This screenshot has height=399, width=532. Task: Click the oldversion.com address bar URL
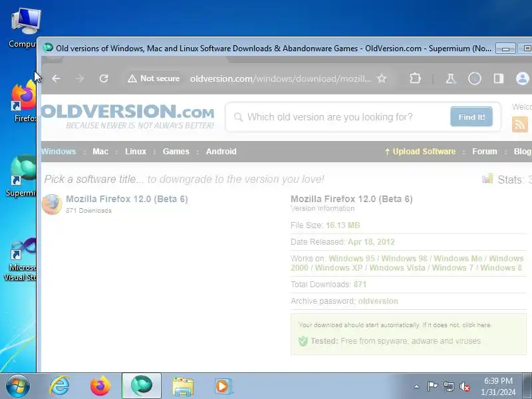point(281,78)
